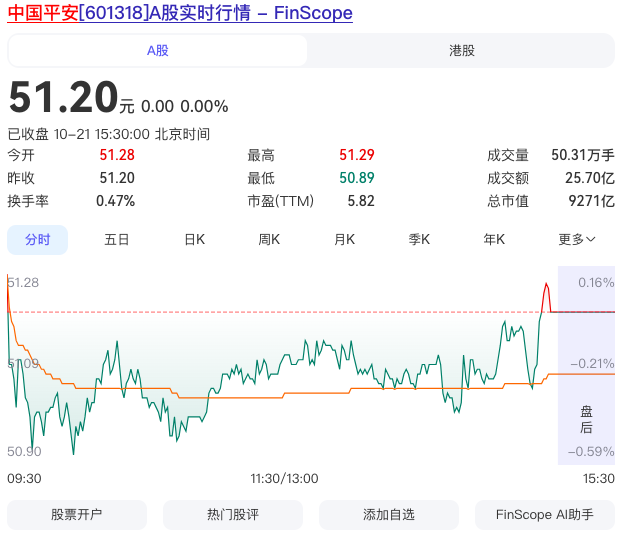Switch to the 港股 tab
Screen dimensions: 634x535
(462, 51)
